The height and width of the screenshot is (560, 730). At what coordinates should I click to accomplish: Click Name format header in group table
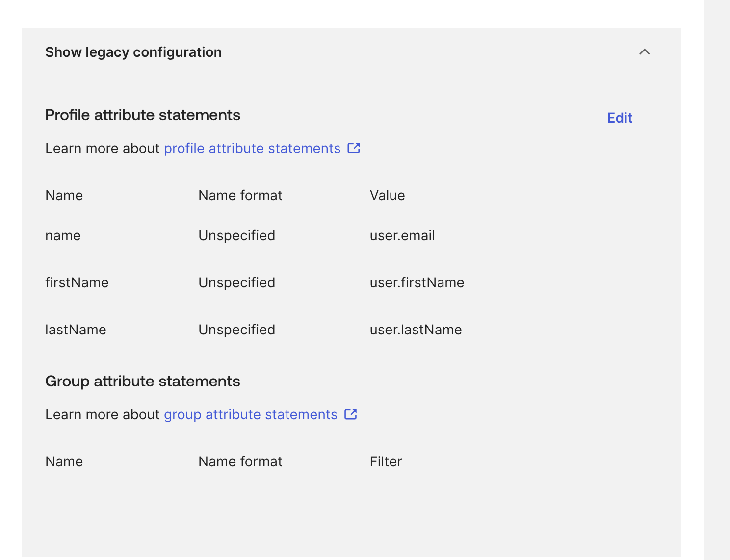point(240,461)
